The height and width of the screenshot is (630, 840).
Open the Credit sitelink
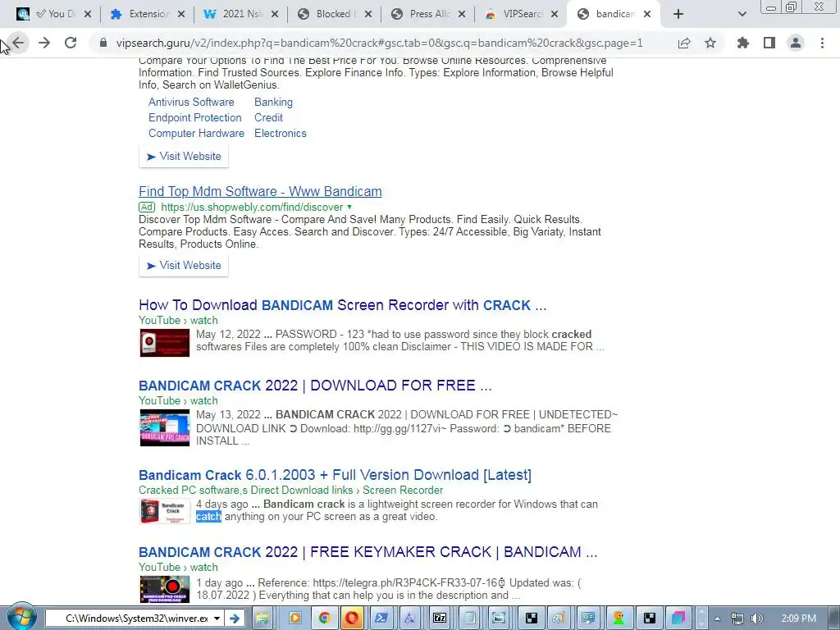[x=268, y=117]
